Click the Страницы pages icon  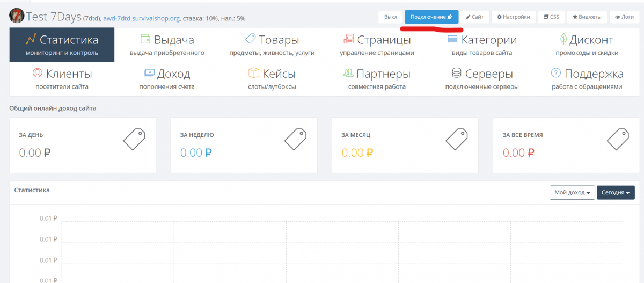coord(349,40)
